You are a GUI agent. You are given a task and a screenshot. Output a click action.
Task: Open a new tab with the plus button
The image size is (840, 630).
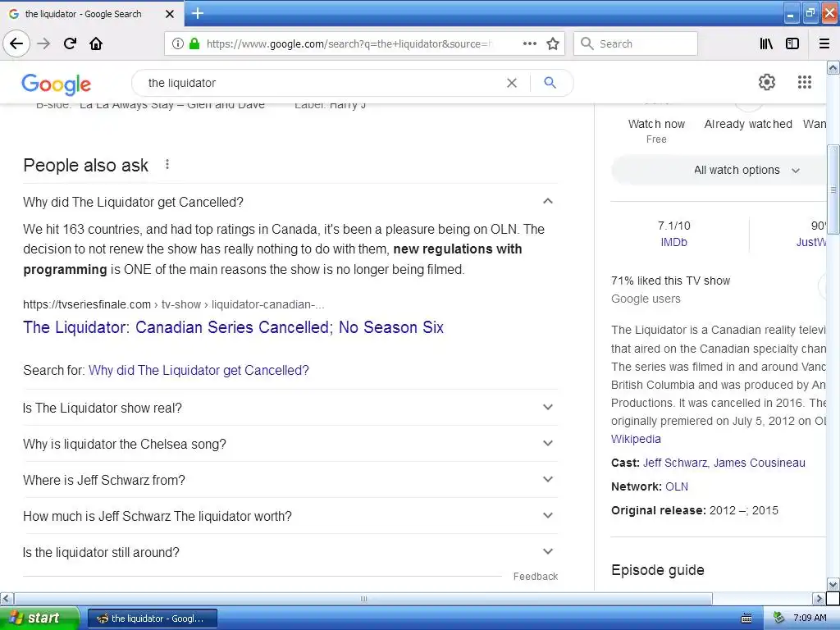click(x=197, y=13)
